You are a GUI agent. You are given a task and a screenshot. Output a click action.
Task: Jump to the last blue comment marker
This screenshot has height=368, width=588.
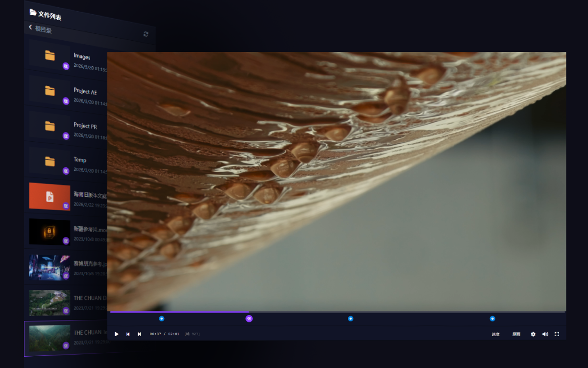point(492,318)
